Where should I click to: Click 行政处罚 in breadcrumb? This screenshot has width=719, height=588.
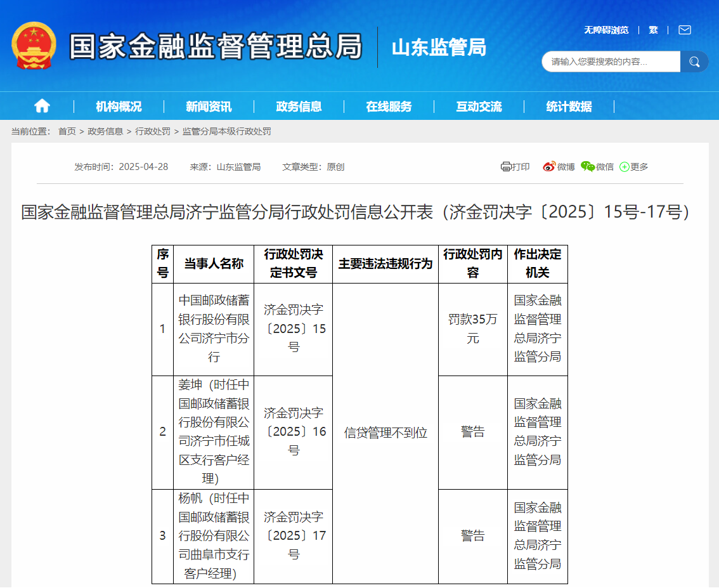tap(153, 132)
